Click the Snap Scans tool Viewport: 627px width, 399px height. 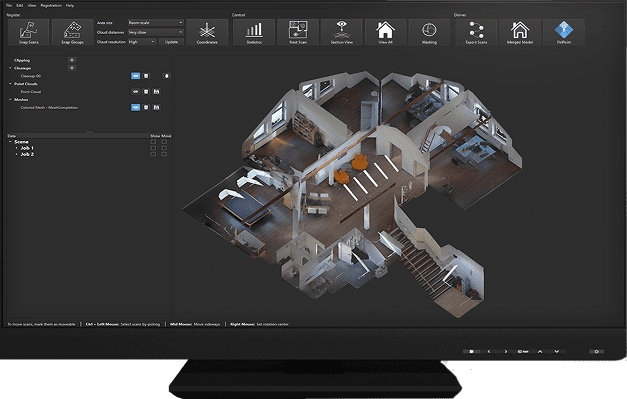coord(28,32)
